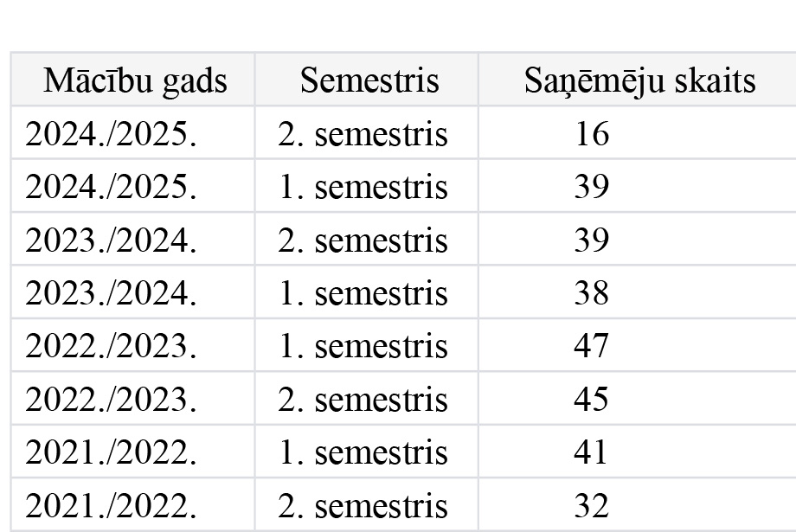Select the 2. semestris cell in the row with 45
The image size is (796, 532).
click(363, 400)
